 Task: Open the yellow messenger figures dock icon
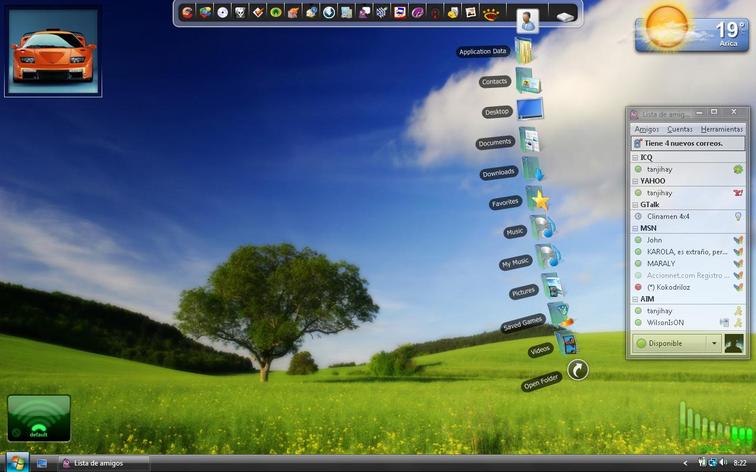coord(453,13)
